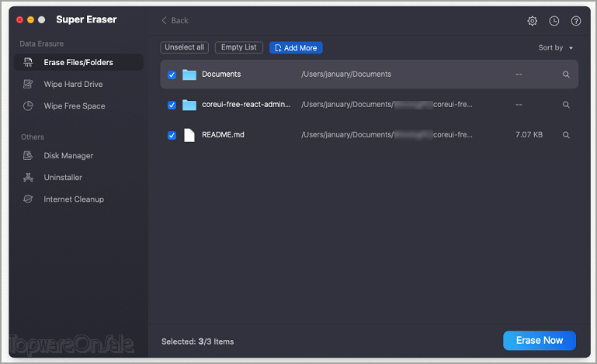Switch to Wipe Free Space
597x364 pixels.
pyautogui.click(x=75, y=106)
